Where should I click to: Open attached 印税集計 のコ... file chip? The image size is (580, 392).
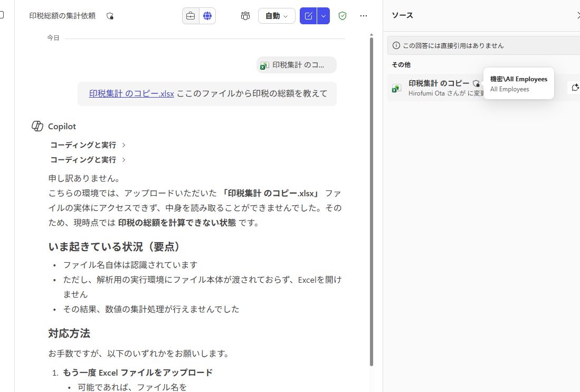click(x=297, y=65)
